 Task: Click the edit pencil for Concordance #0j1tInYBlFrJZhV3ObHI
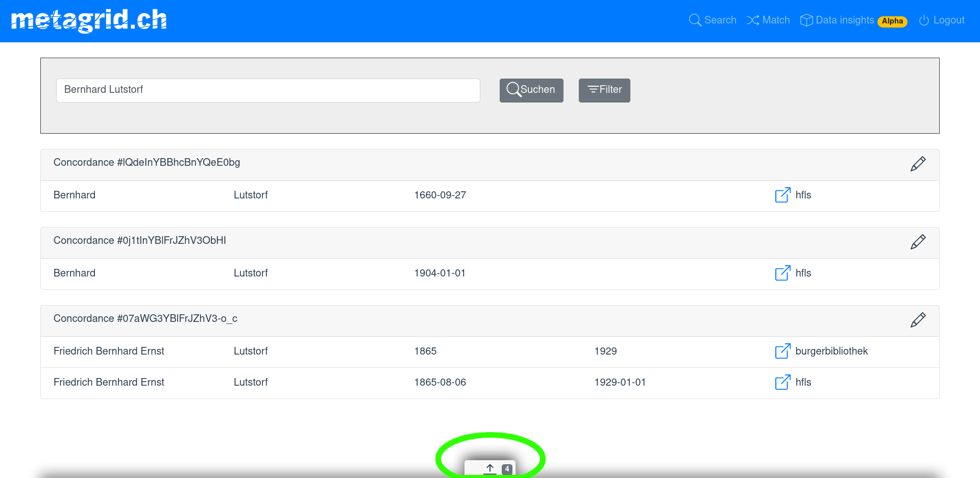[918, 242]
